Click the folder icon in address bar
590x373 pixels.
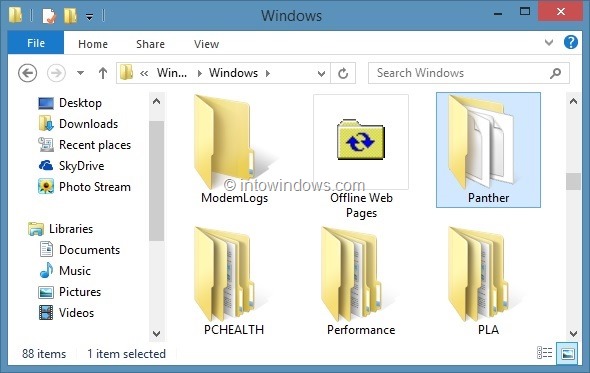coord(126,73)
